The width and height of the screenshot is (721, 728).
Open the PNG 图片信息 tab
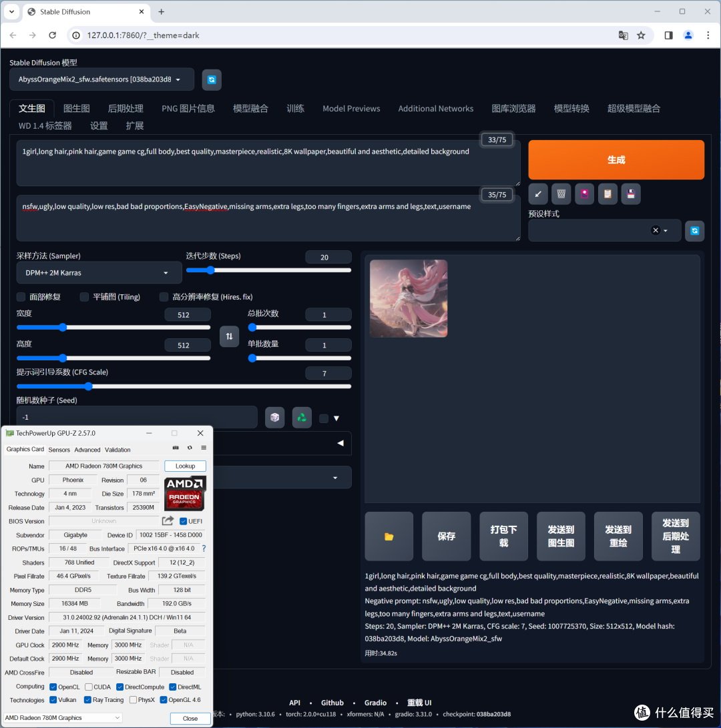tap(188, 109)
